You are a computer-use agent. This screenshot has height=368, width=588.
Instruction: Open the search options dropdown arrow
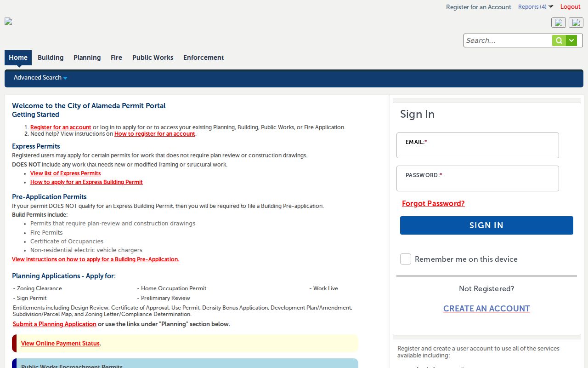pos(571,40)
